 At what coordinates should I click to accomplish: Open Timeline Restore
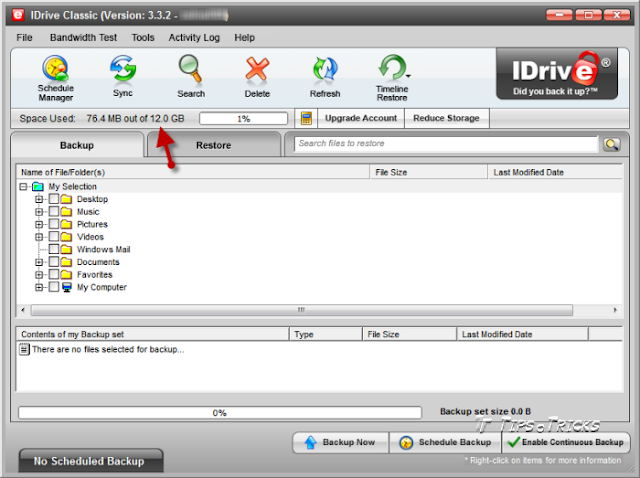click(392, 78)
